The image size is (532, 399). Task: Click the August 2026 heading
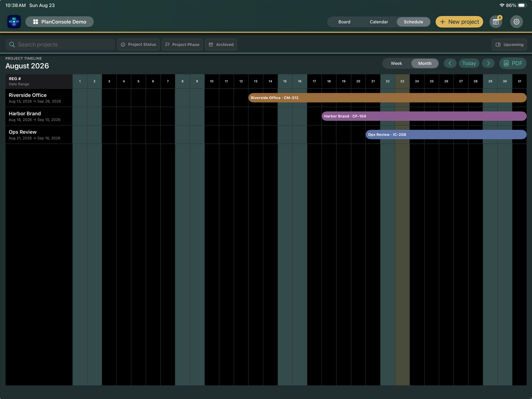pyautogui.click(x=27, y=66)
